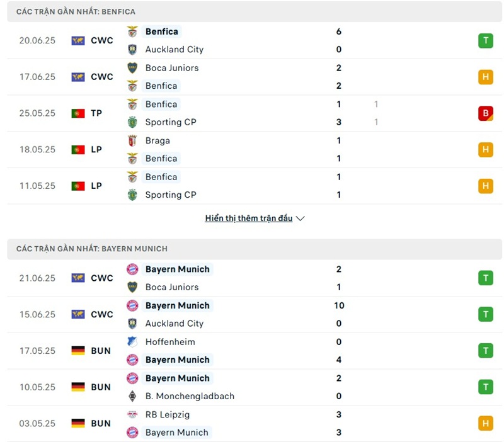Click CWC competition icon in 21.06.25 row
This screenshot has width=504, height=442.
[x=77, y=278]
